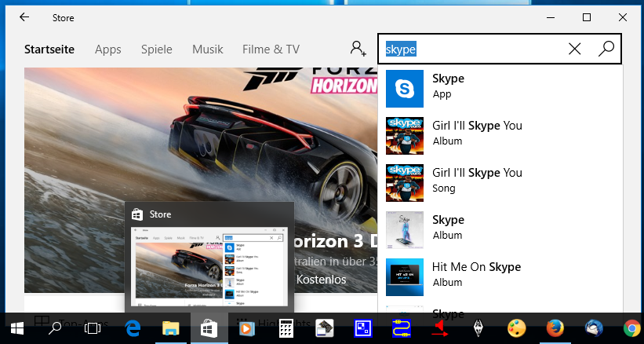644x344 pixels.
Task: Open the blue-yellow cable taskbar app
Action: pyautogui.click(x=402, y=328)
